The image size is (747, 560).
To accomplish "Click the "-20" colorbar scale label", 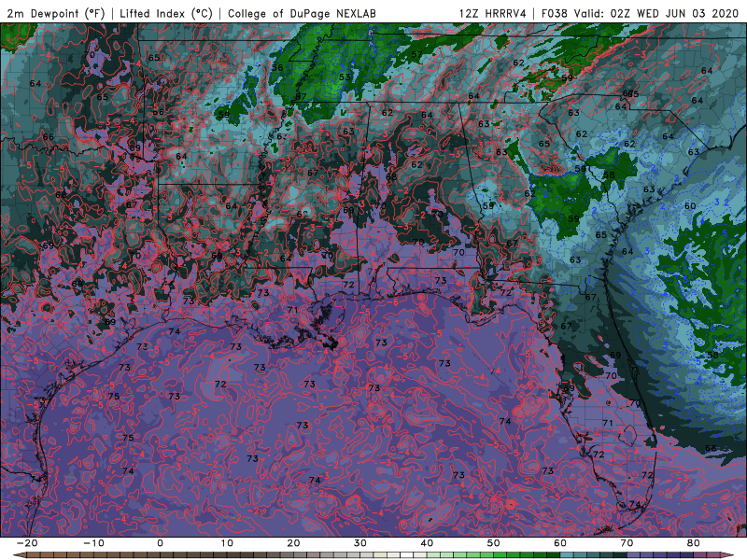I will [27, 543].
